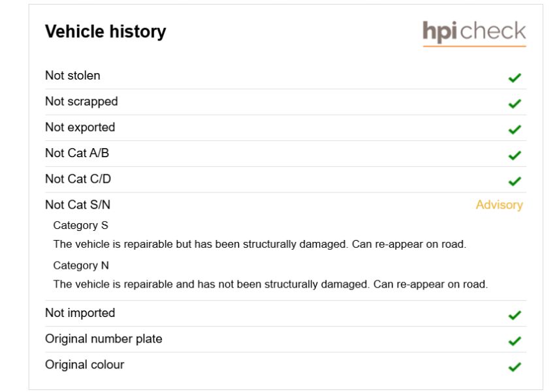
Task: Click the Vehicle history title
Action: pyautogui.click(x=106, y=31)
